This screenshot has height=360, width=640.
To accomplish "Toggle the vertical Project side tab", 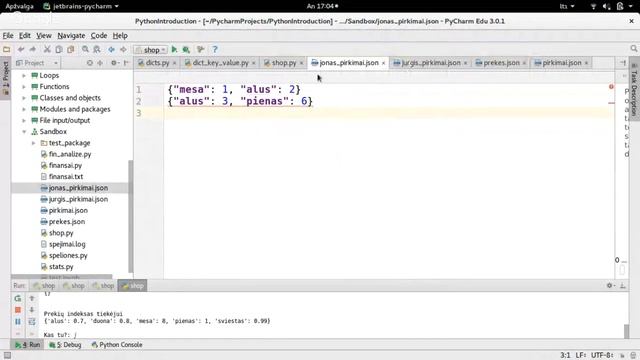I will 5,78.
